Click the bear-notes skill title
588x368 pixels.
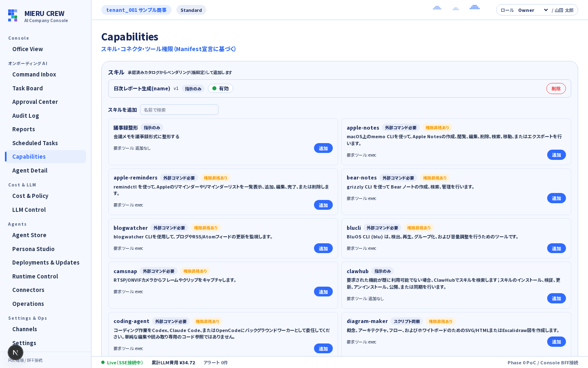362,177
